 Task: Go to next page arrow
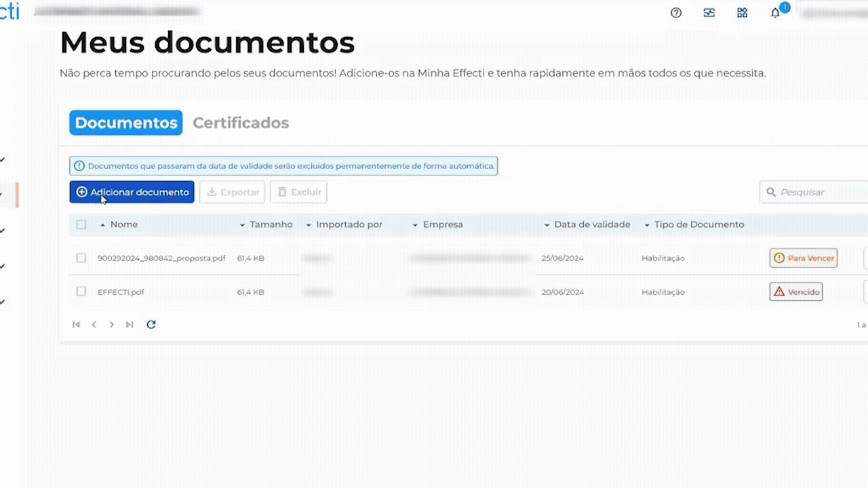[x=112, y=325]
